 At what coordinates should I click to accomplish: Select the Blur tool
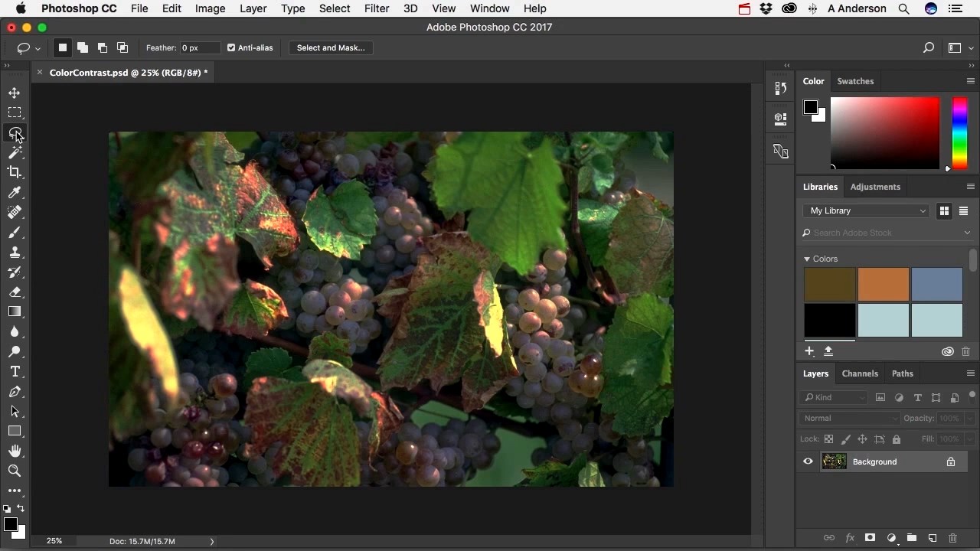(15, 332)
